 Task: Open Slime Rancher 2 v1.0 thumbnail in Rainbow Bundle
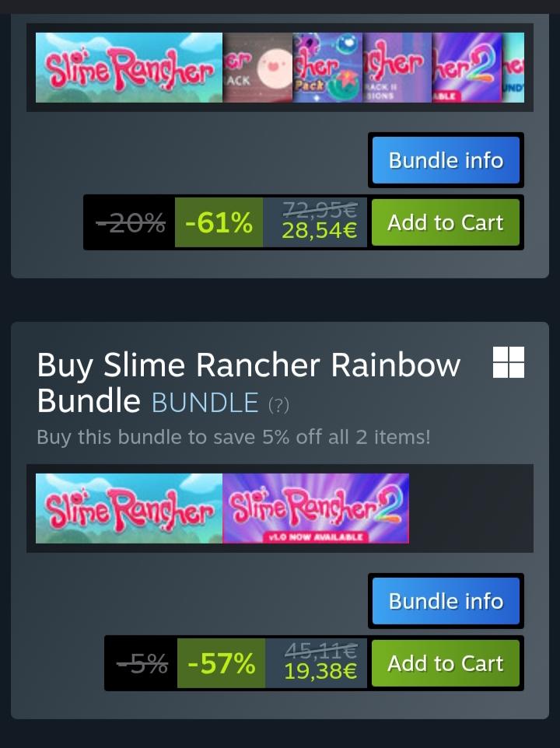pyautogui.click(x=316, y=508)
